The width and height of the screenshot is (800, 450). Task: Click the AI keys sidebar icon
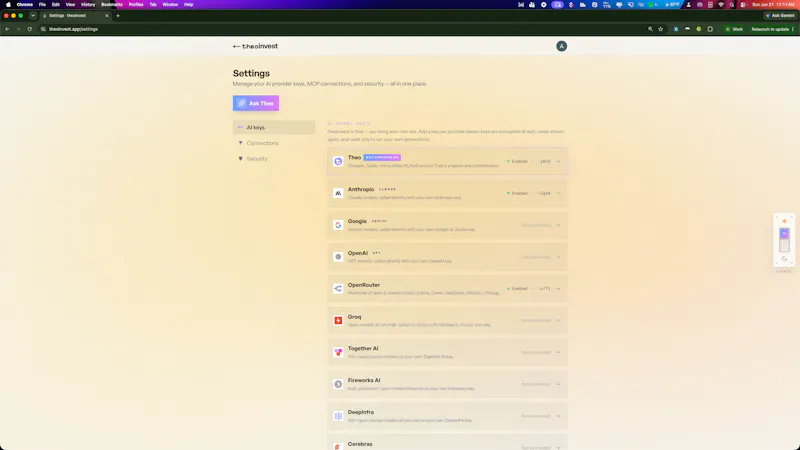tap(240, 128)
